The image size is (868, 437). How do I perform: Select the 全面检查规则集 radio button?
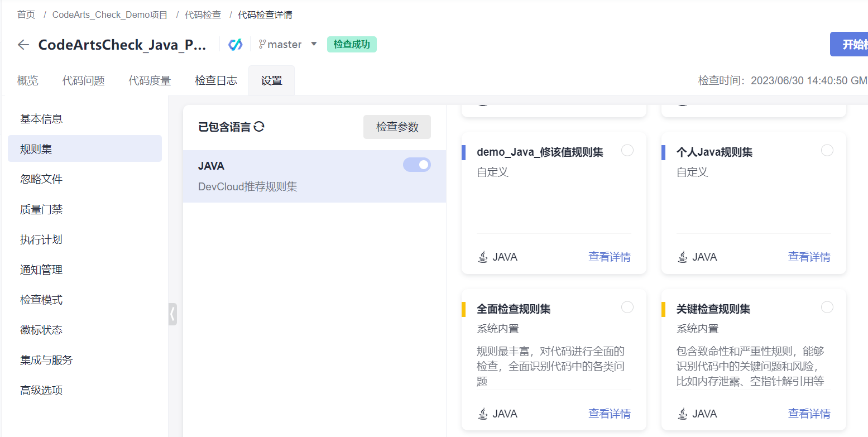(627, 307)
